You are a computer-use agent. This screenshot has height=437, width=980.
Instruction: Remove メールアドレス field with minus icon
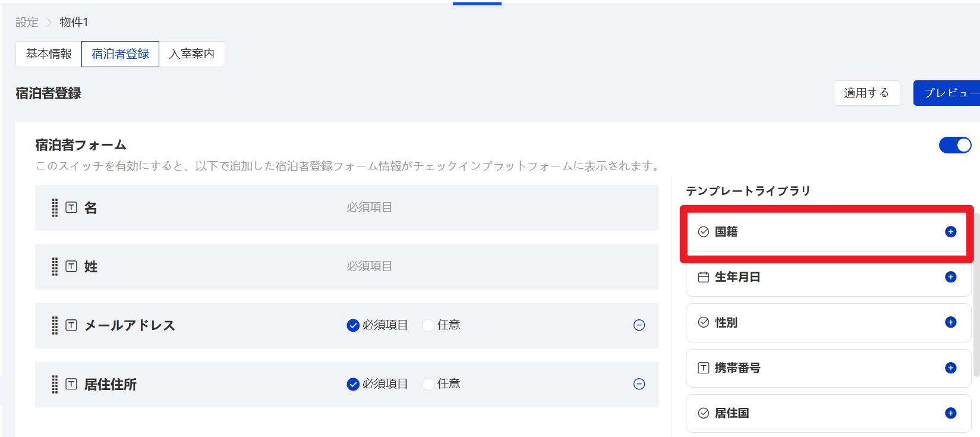point(639,325)
